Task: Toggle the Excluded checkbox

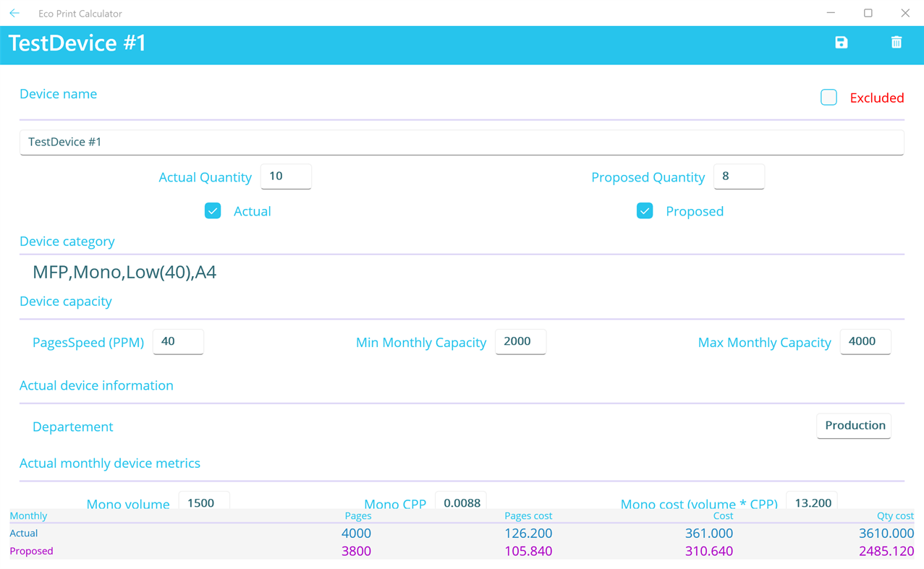Action: click(x=828, y=97)
